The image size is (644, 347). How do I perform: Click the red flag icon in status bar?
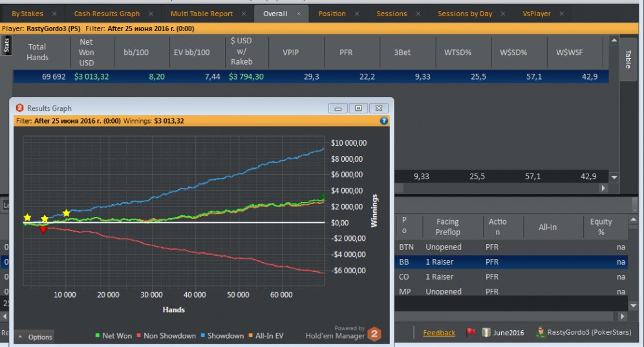click(x=471, y=333)
